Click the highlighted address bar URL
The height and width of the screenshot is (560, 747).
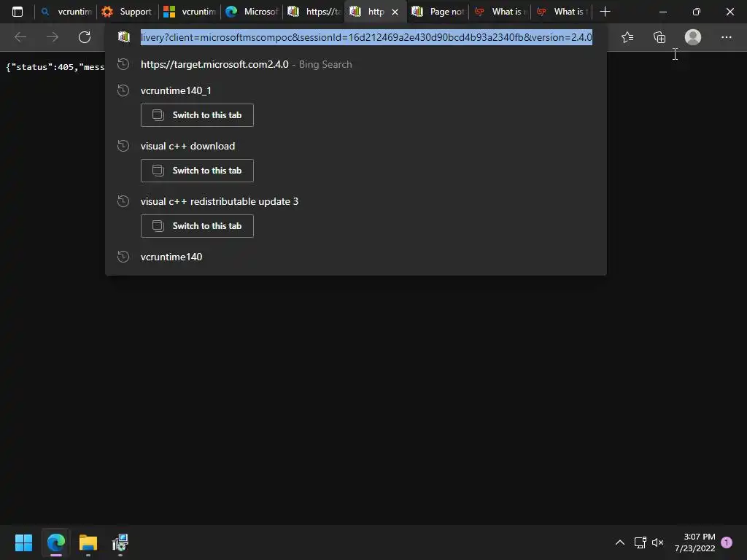[x=366, y=37]
